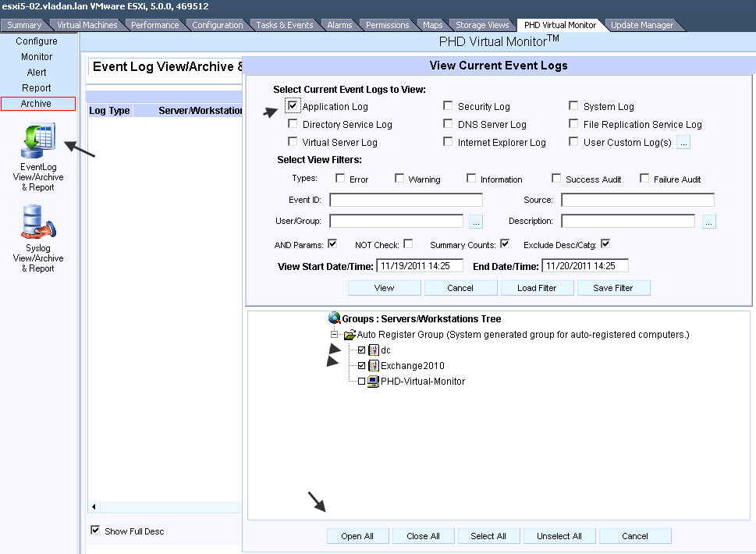The width and height of the screenshot is (756, 554).
Task: Open the Storage Views tab
Action: click(482, 25)
